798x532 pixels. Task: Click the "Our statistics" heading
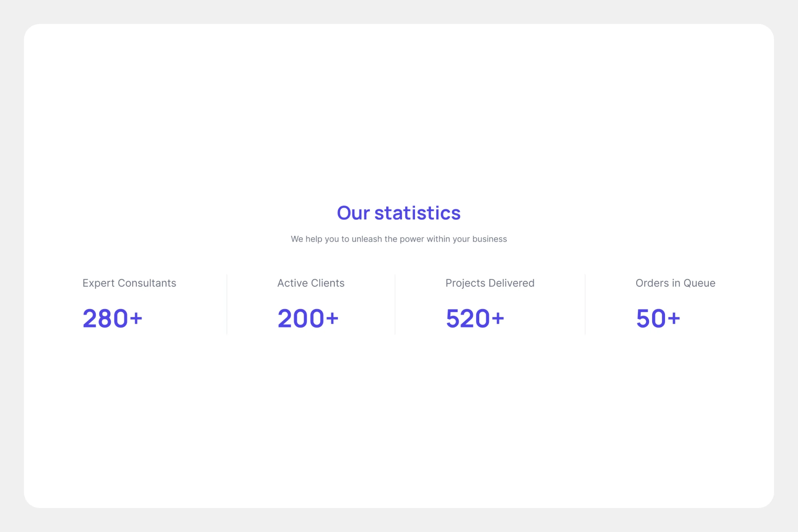[x=399, y=213]
